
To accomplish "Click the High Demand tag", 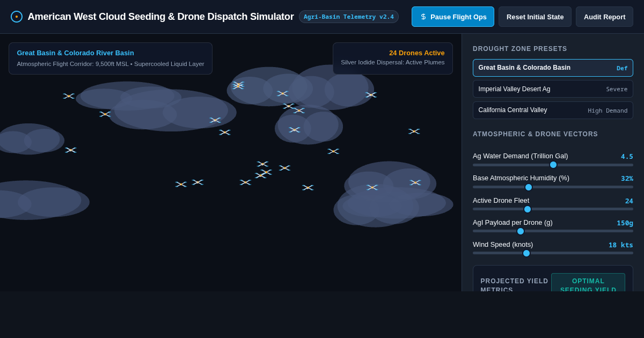I will tap(608, 111).
